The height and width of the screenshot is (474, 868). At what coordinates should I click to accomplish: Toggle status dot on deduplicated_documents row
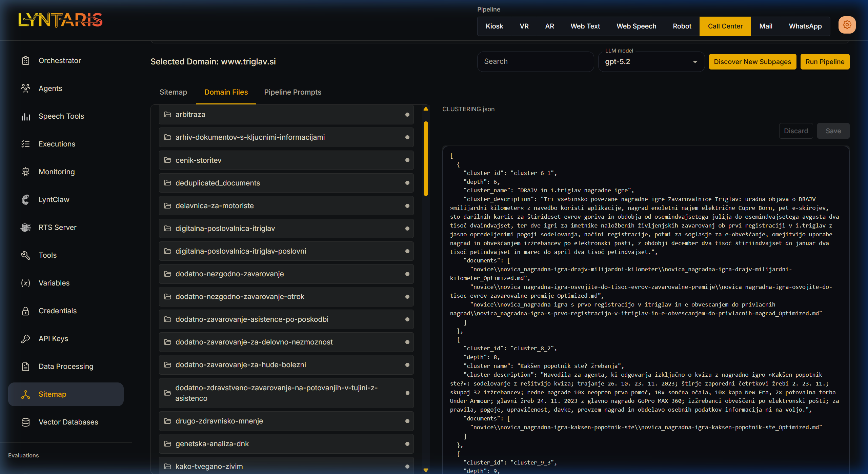tap(407, 183)
